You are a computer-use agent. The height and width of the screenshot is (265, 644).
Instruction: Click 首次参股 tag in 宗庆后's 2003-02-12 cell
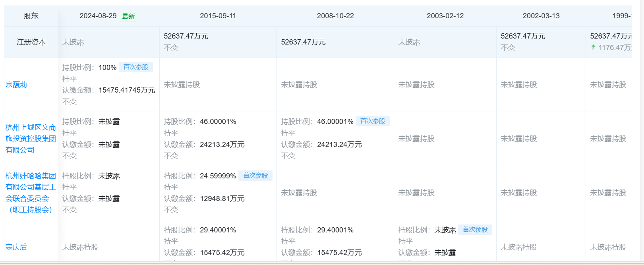click(x=475, y=230)
